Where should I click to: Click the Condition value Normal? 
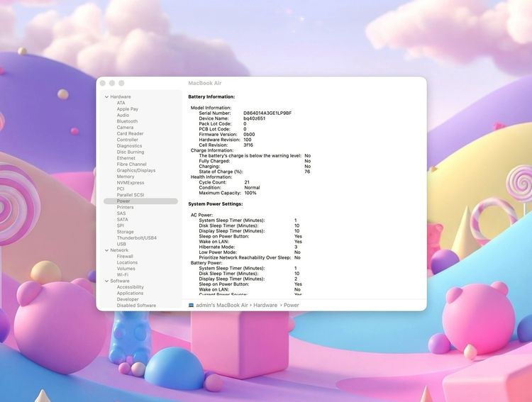click(x=252, y=188)
